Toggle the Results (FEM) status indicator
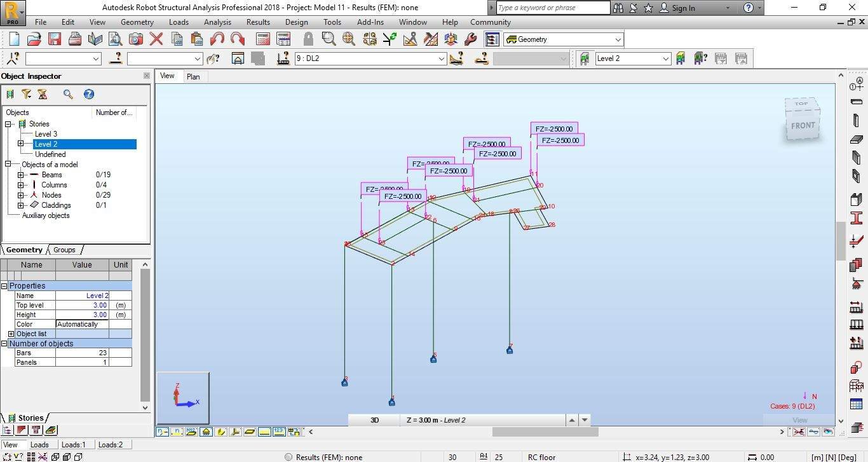 point(288,457)
